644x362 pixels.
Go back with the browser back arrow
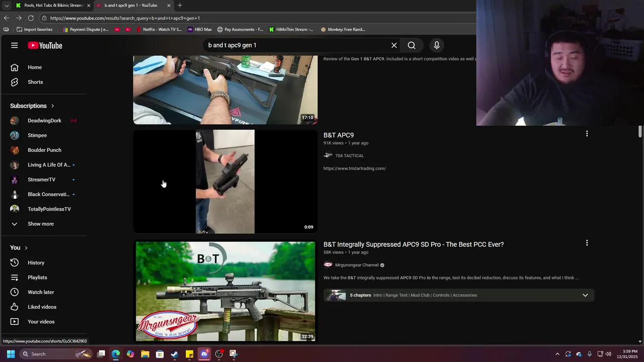click(x=7, y=18)
